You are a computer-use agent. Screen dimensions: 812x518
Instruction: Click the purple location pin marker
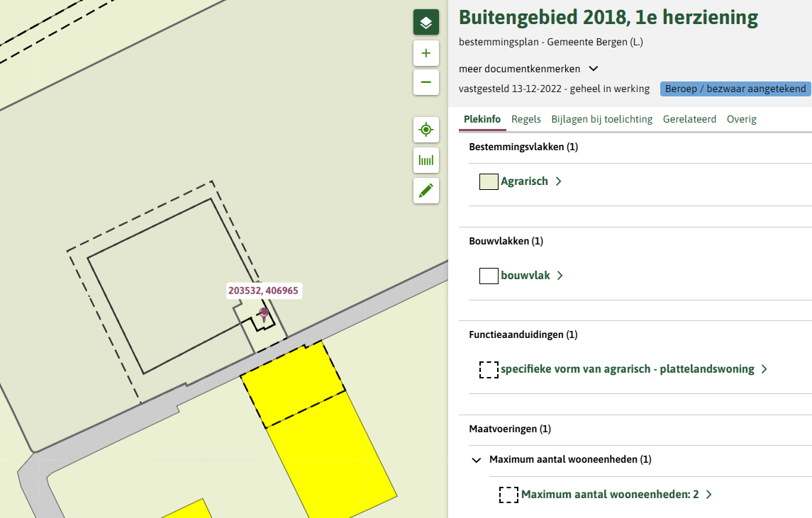point(264,315)
